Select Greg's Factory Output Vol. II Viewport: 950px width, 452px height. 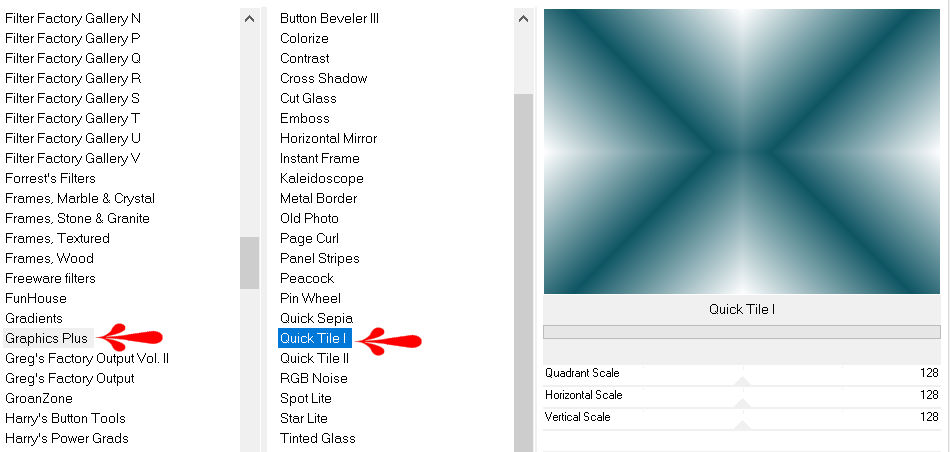point(87,358)
